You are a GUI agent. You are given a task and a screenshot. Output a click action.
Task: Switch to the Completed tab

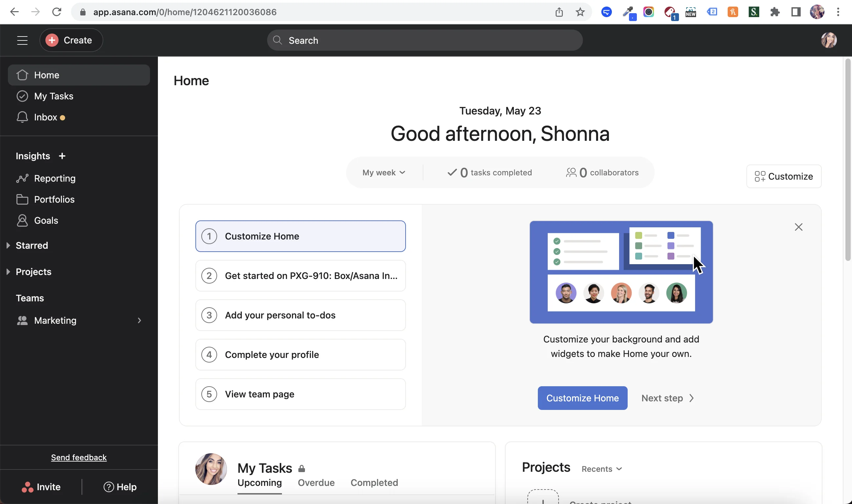[x=374, y=483]
